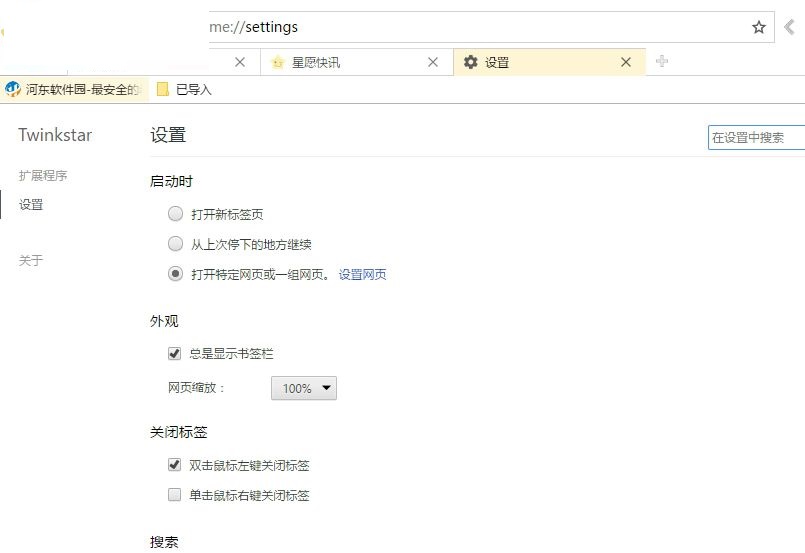Click the 搜索 section heading
Screen dimensions: 805x553
(164, 542)
